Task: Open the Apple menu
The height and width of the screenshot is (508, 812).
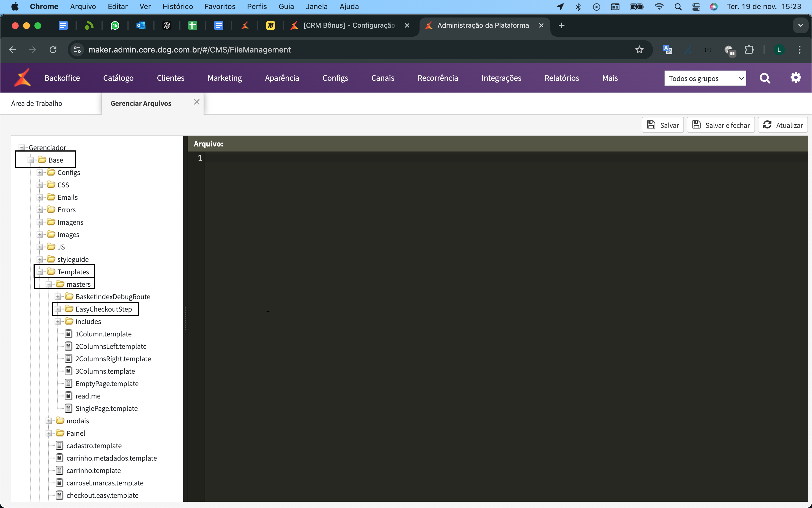Action: pos(15,7)
